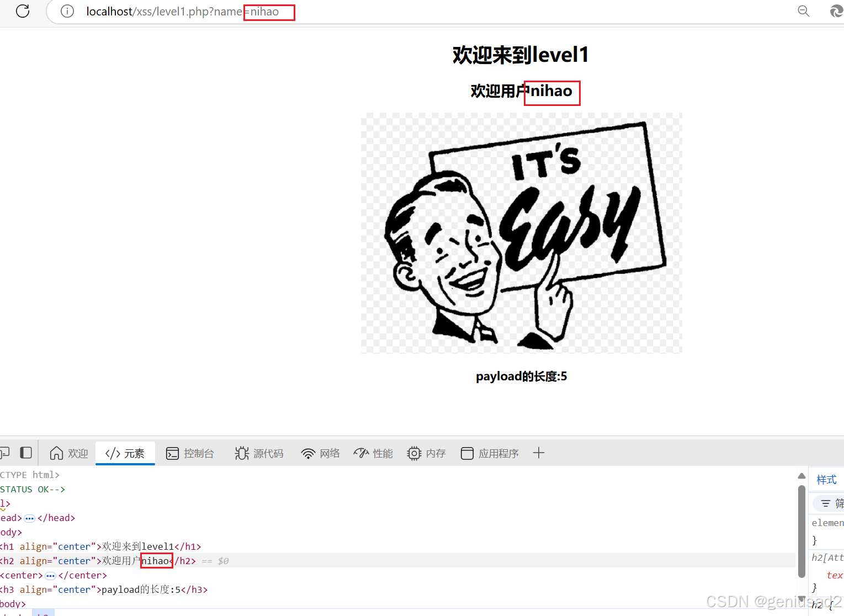
Task: Open the 内存 (Memory) tab
Action: pos(426,453)
